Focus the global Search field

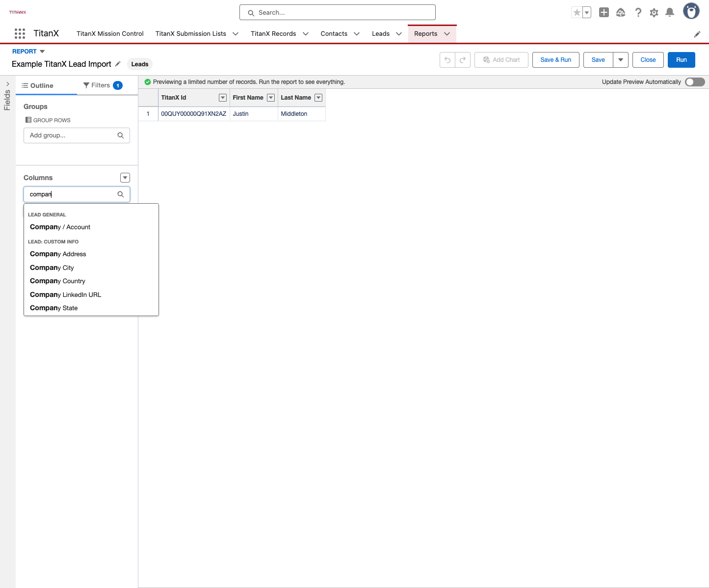338,12
